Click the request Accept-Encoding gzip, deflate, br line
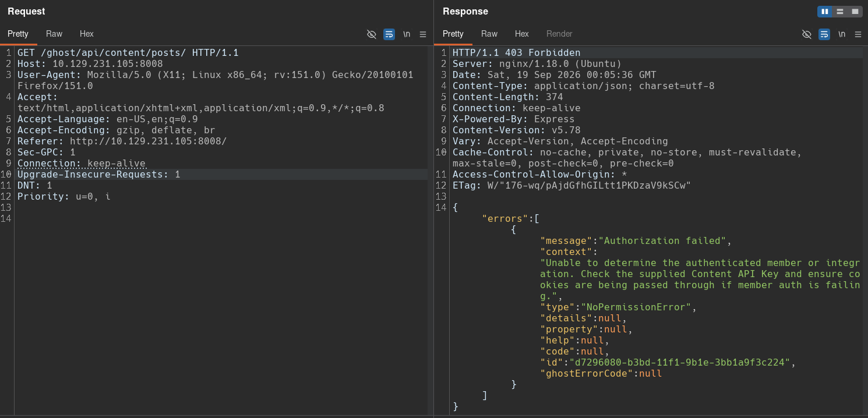868x418 pixels. click(117, 130)
